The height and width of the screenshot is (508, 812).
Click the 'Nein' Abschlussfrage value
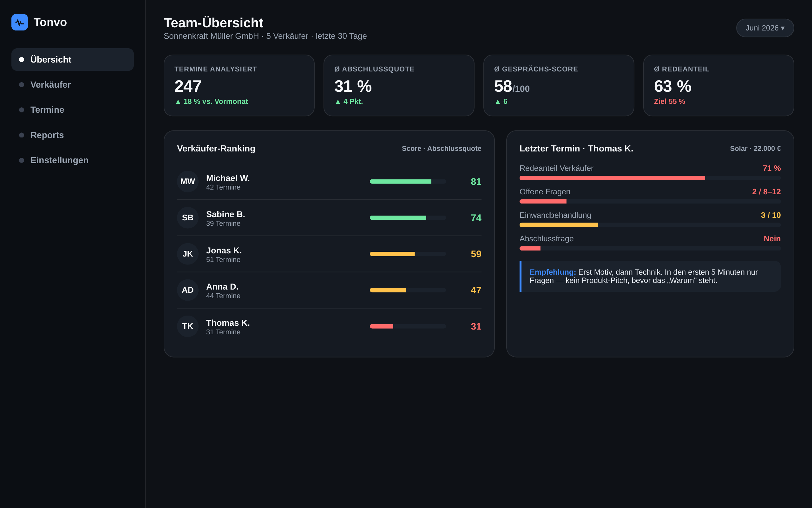772,239
